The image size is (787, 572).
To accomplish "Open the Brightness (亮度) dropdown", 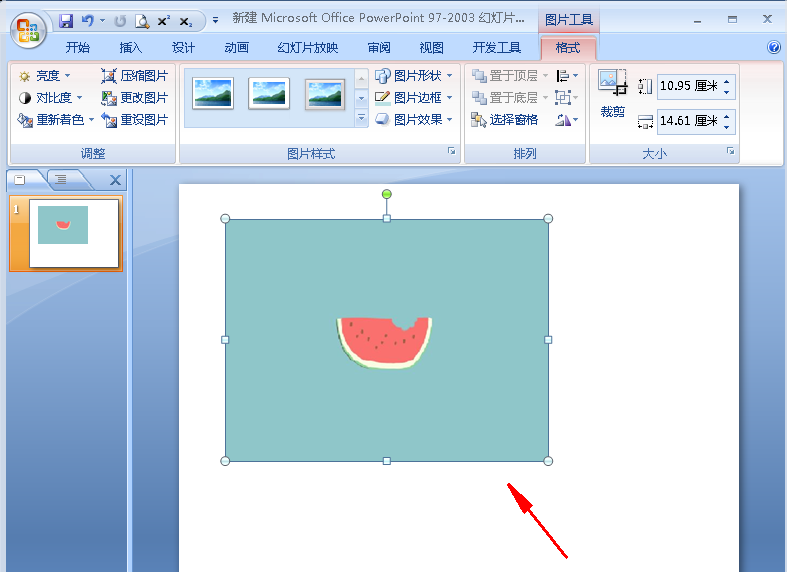I will (x=44, y=76).
